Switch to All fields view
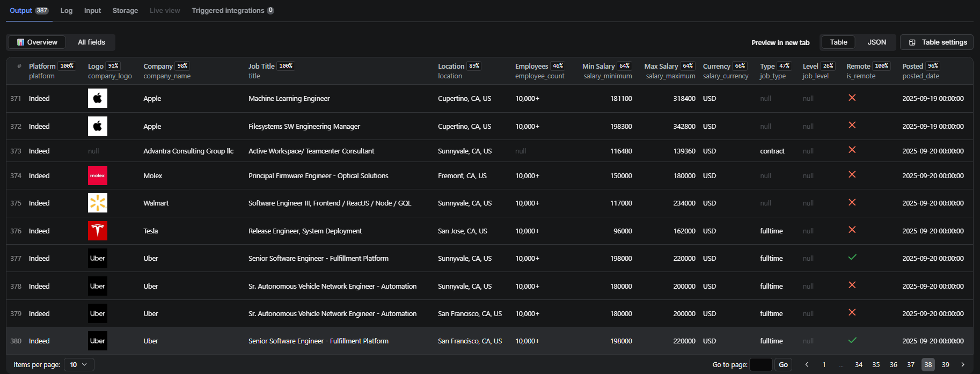The width and height of the screenshot is (980, 374). point(91,42)
